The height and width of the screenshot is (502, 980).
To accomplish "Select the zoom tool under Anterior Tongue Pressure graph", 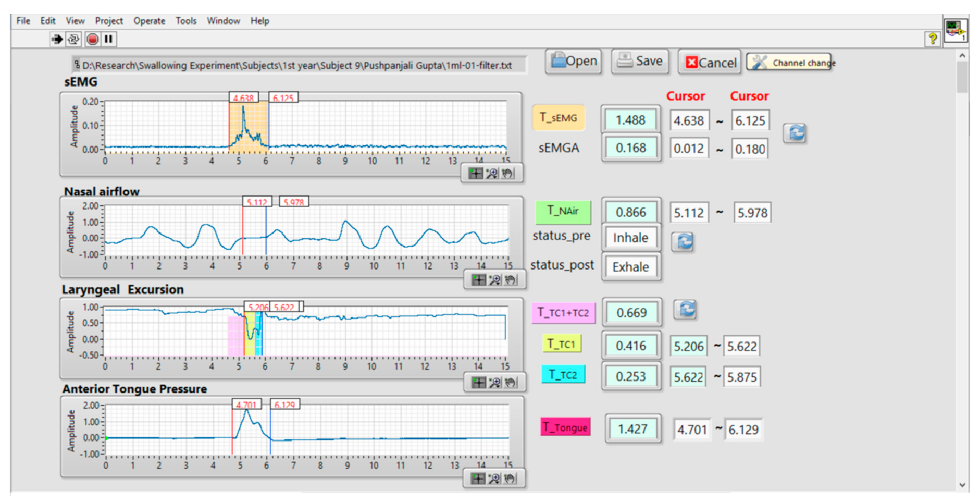I will click(x=494, y=479).
